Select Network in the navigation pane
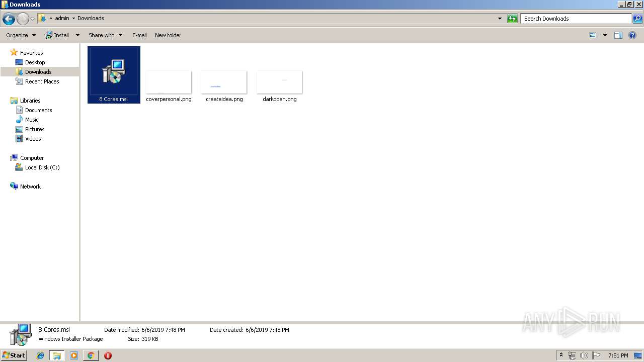The height and width of the screenshot is (362, 644). click(30, 187)
